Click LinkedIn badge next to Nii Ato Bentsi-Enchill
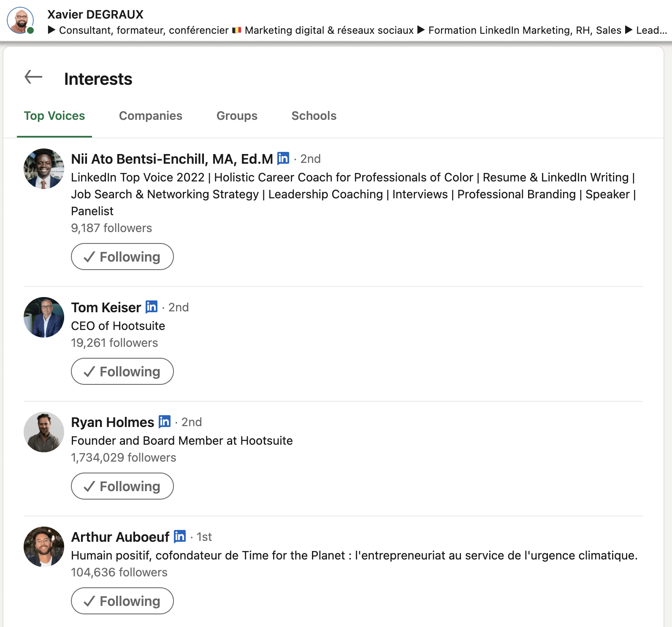 pos(283,158)
